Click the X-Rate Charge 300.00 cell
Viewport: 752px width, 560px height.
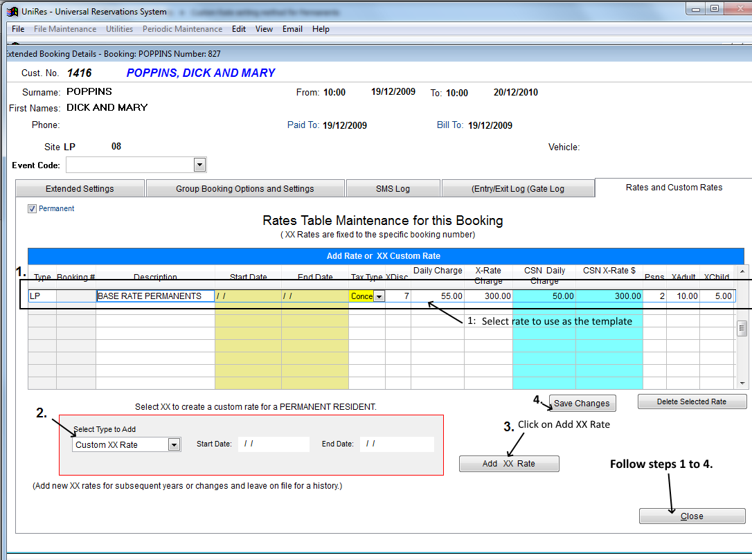pyautogui.click(x=488, y=296)
